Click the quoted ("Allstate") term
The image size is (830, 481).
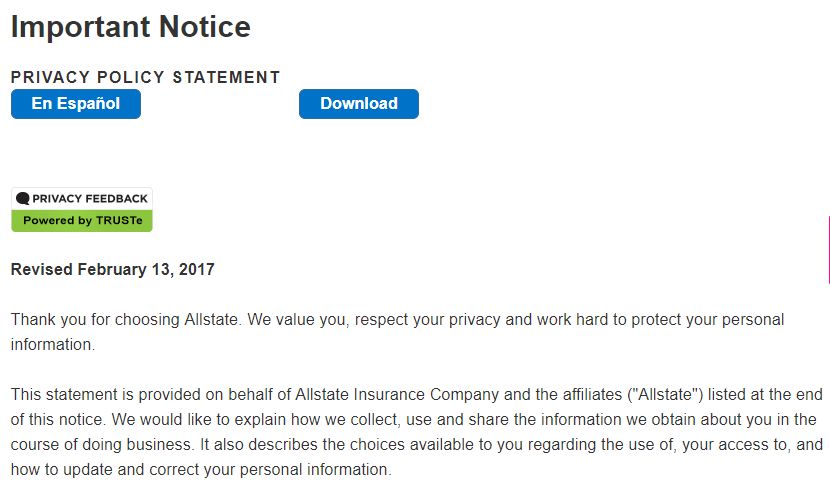tap(665, 395)
